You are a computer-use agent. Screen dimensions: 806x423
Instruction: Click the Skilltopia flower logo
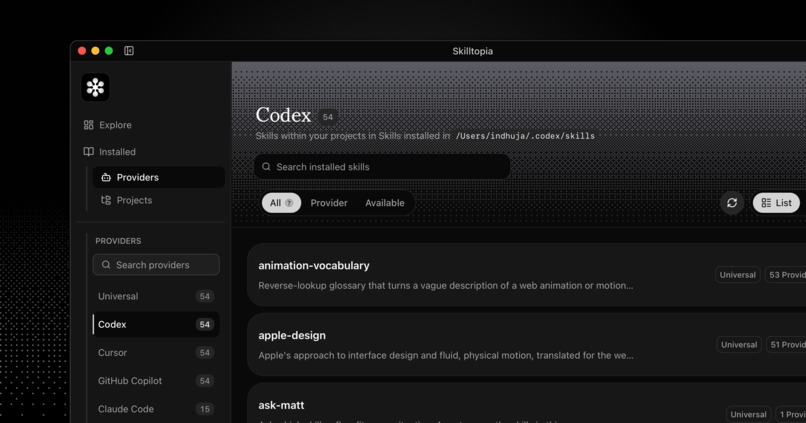tap(95, 87)
